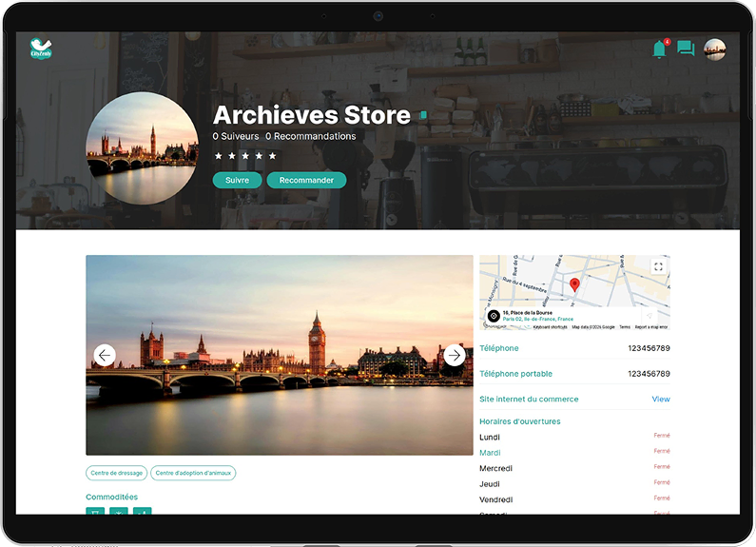Click the Archieves Store round profile photo
Screen dimensions: 756x547
point(143,148)
